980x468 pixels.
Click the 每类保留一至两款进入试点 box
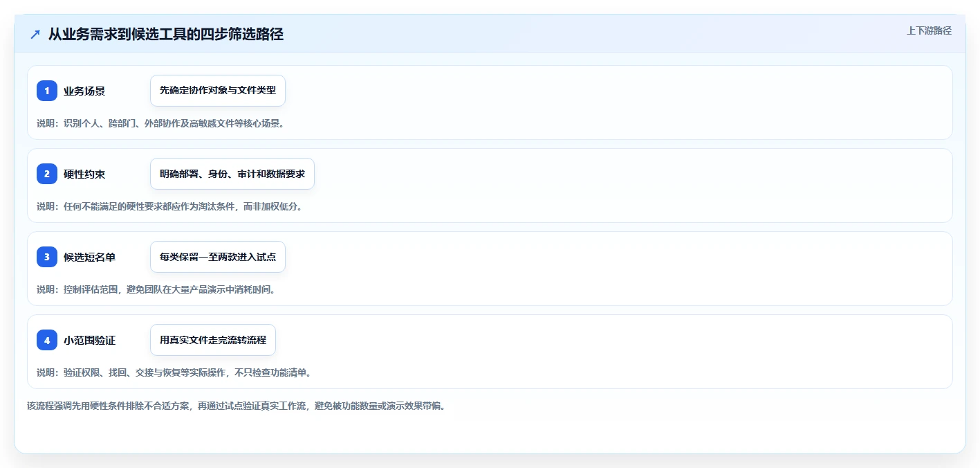pos(218,257)
